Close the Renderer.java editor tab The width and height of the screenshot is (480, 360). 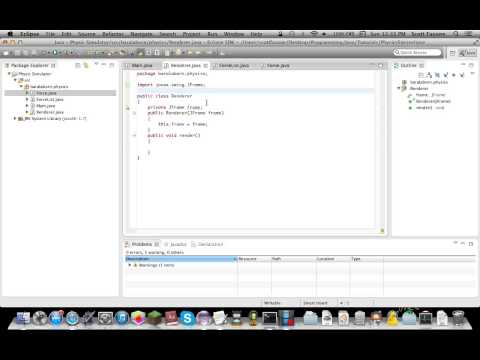pyautogui.click(x=206, y=66)
